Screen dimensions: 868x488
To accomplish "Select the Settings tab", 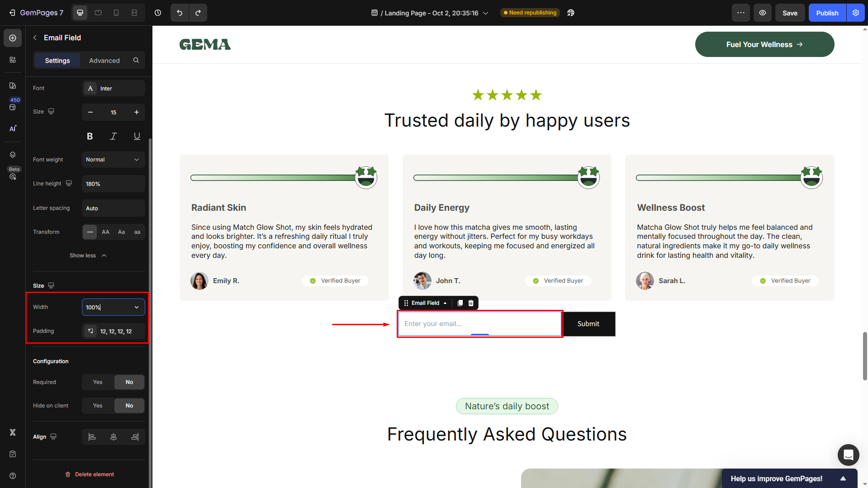I will pyautogui.click(x=57, y=61).
